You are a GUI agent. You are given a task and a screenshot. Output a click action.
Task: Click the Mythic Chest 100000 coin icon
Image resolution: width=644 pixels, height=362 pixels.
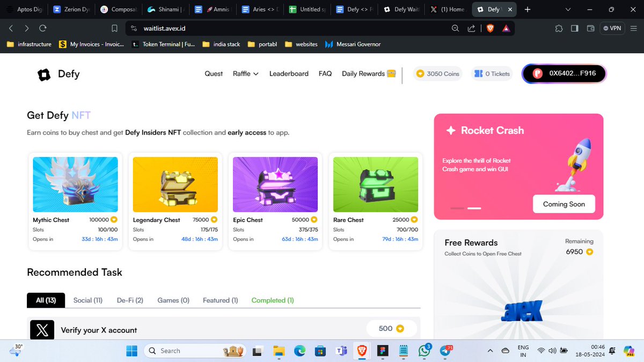click(114, 220)
